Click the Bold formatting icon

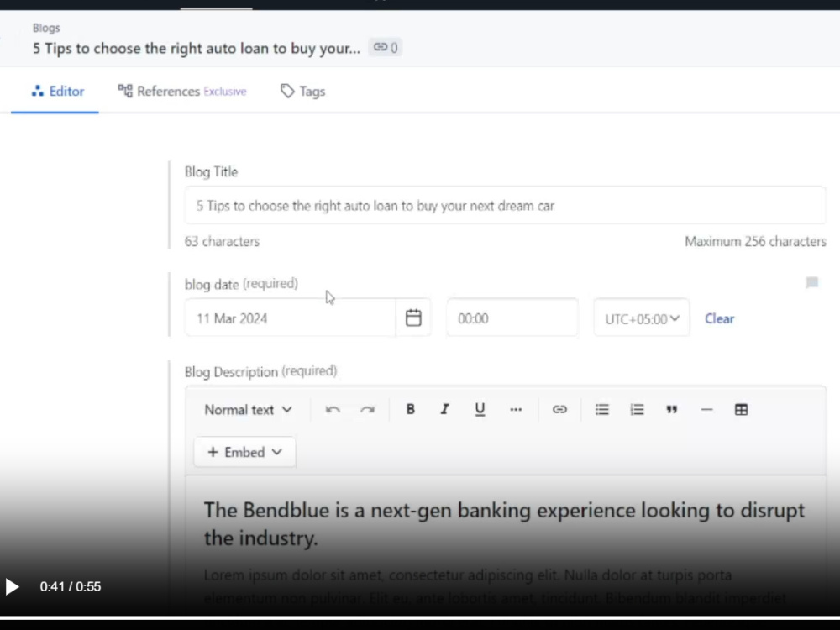coord(411,409)
